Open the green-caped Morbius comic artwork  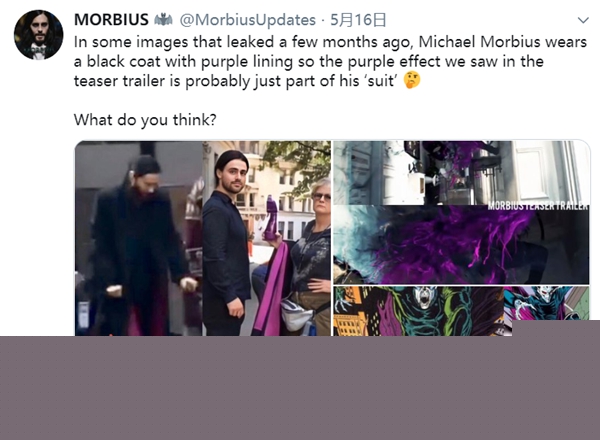[418, 311]
